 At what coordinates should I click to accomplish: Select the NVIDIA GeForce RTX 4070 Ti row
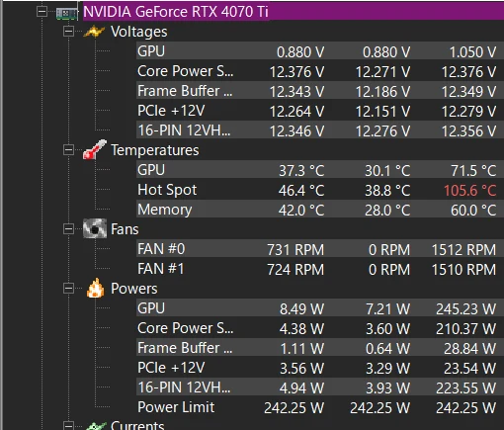point(294,12)
